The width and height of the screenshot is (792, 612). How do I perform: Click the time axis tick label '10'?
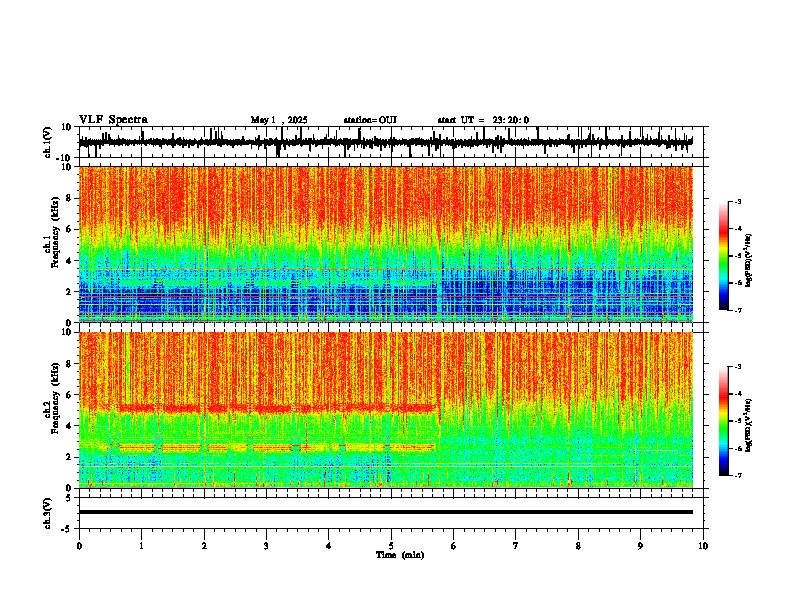(x=703, y=546)
